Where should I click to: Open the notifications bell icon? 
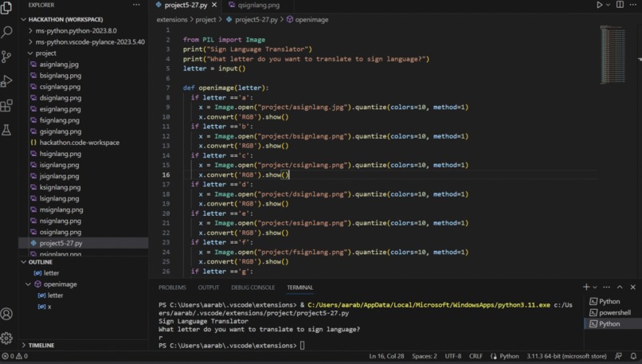(x=633, y=356)
